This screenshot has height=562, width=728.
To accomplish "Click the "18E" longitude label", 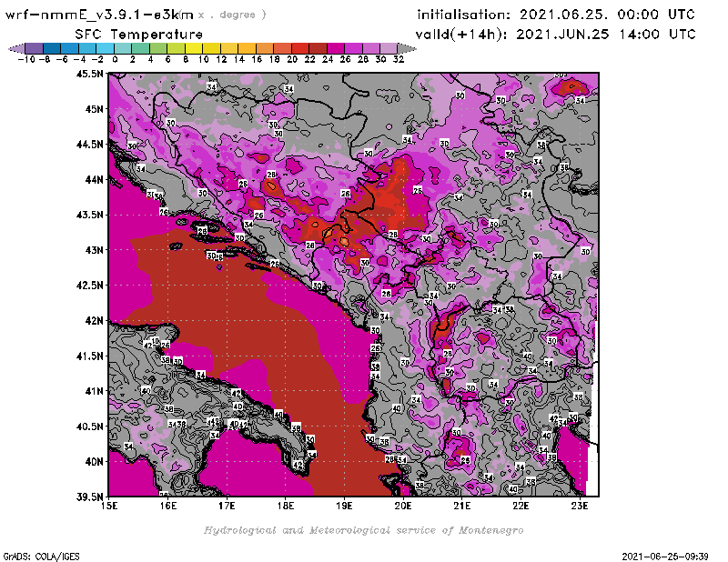I will tap(286, 506).
